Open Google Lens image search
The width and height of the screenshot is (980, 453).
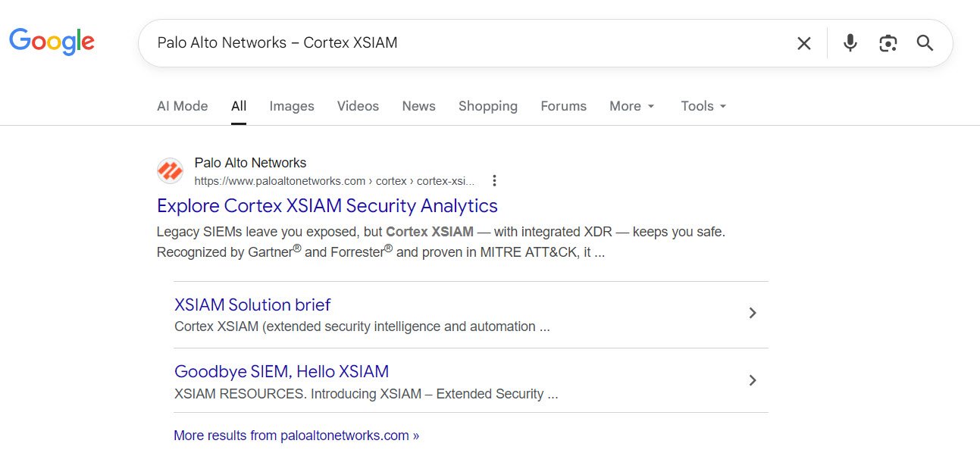[888, 43]
